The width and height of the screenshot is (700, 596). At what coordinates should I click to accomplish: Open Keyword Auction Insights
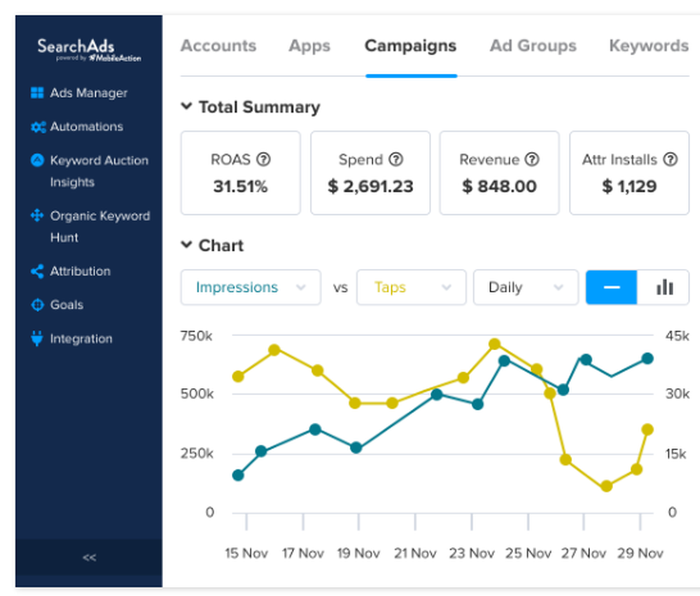(99, 160)
